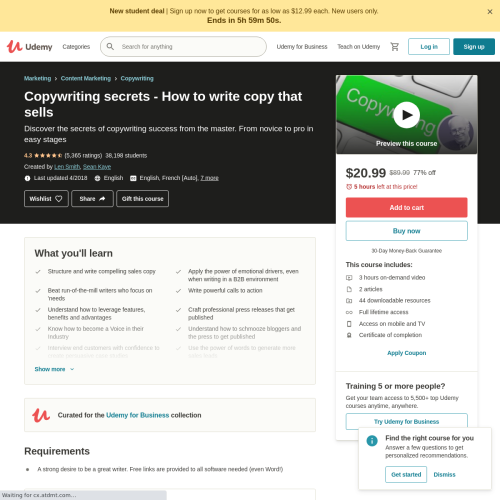Screen dimensions: 500x500
Task: Close the new student deal banner
Action: click(490, 12)
